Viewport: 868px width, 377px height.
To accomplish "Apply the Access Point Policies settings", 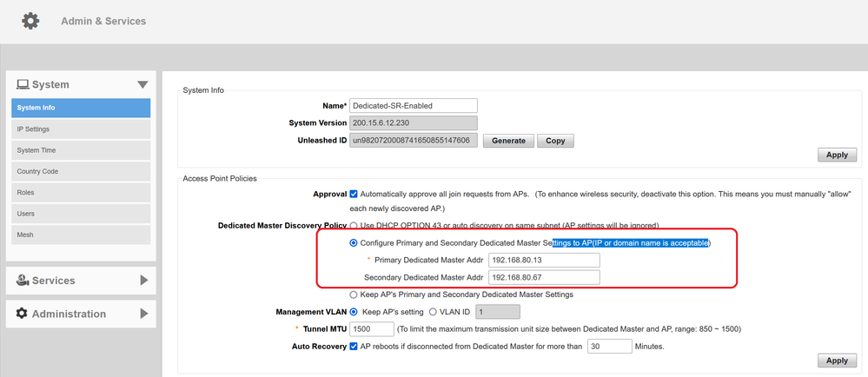I will [837, 360].
